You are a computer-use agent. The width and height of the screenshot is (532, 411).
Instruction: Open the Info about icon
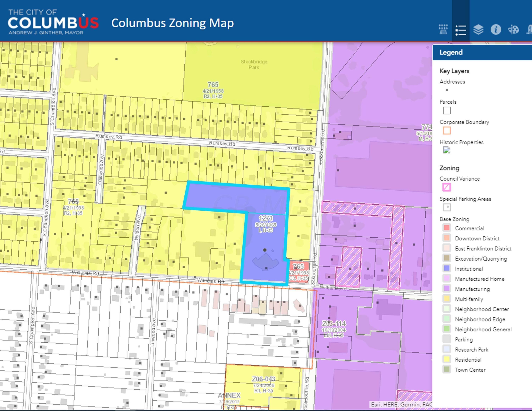(496, 29)
